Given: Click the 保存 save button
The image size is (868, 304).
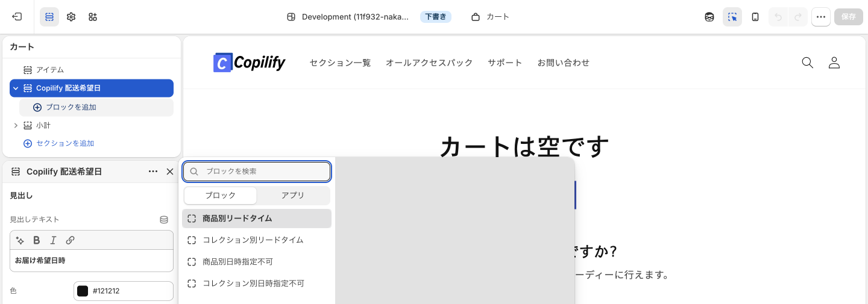Looking at the screenshot, I should click(x=849, y=17).
